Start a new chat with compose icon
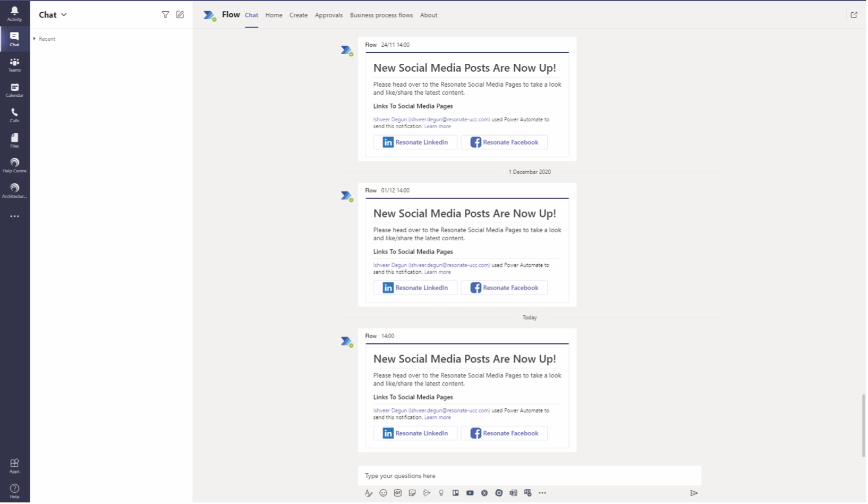 [180, 15]
